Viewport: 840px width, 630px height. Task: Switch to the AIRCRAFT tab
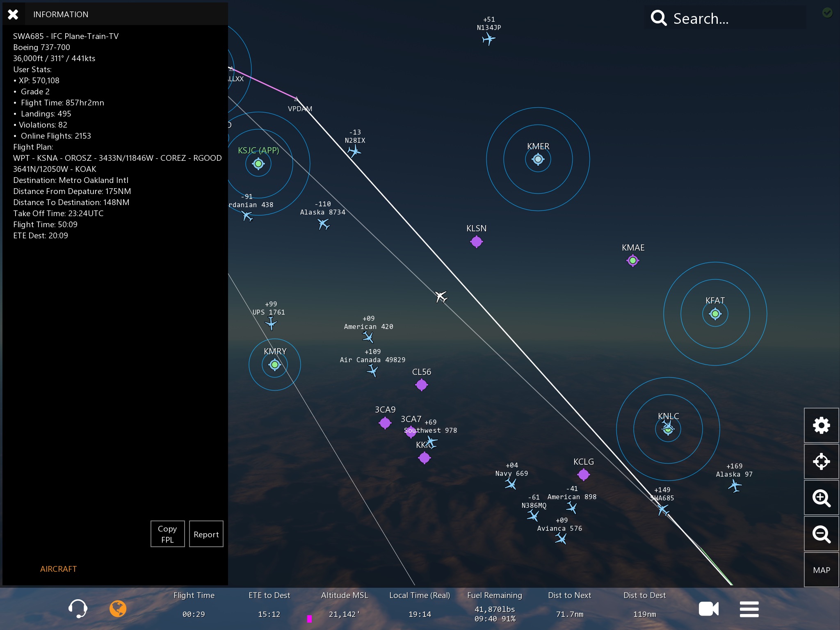coord(58,569)
